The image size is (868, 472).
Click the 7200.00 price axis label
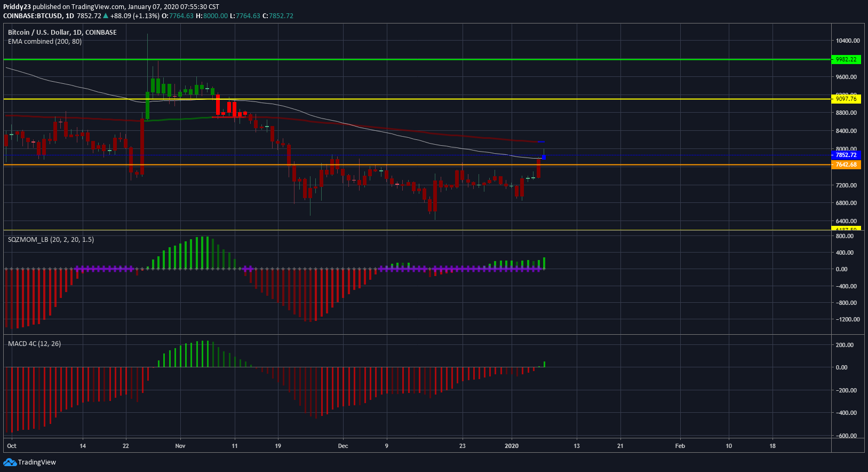point(847,185)
